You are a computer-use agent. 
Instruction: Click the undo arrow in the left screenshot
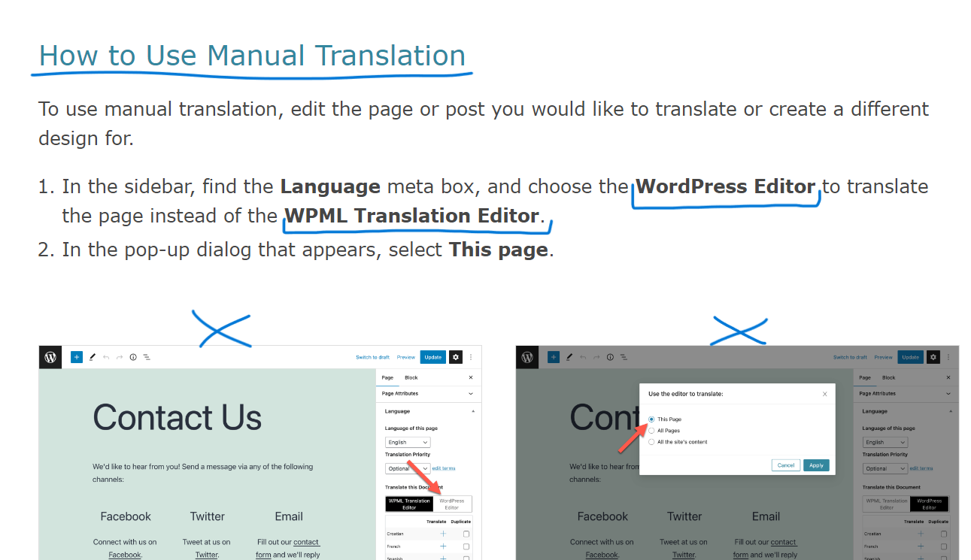pyautogui.click(x=106, y=357)
